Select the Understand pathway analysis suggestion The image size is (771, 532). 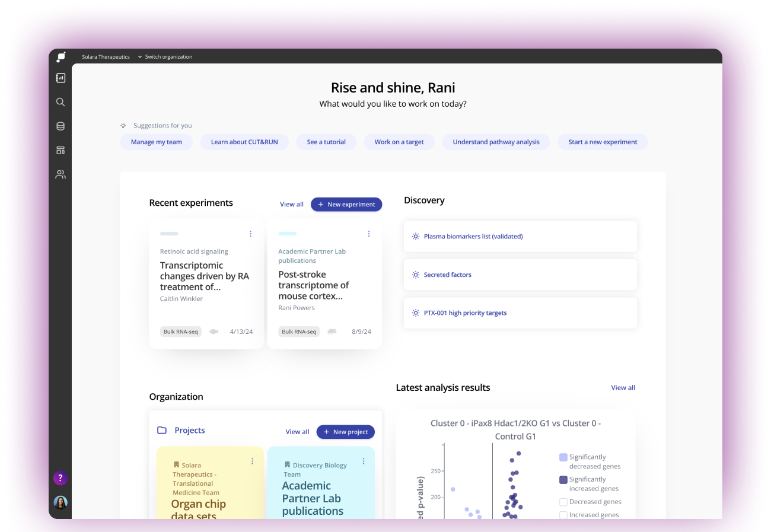(x=496, y=142)
